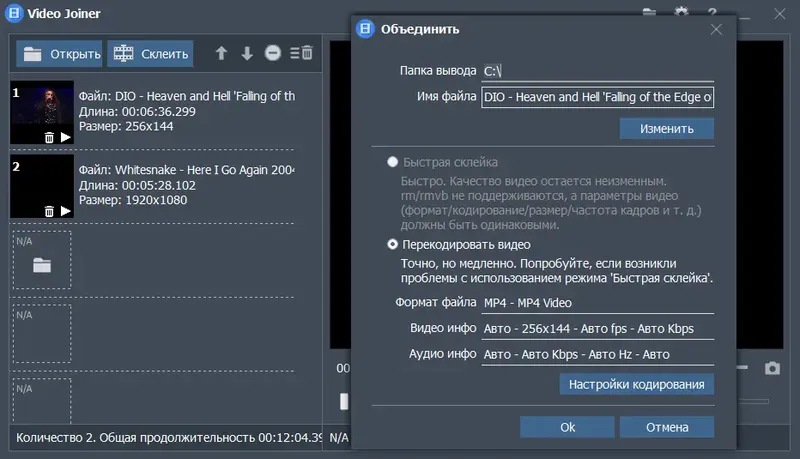Open the 'Аудио инфо' dropdown
The image size is (800, 459).
tap(597, 354)
